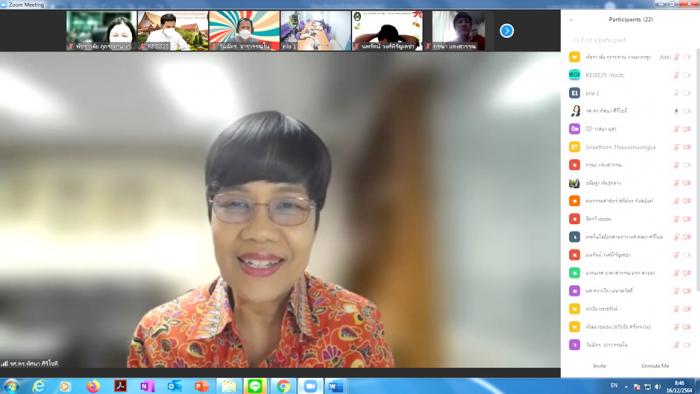Open OneNote from the taskbar
The height and width of the screenshot is (394, 700).
pos(147,386)
